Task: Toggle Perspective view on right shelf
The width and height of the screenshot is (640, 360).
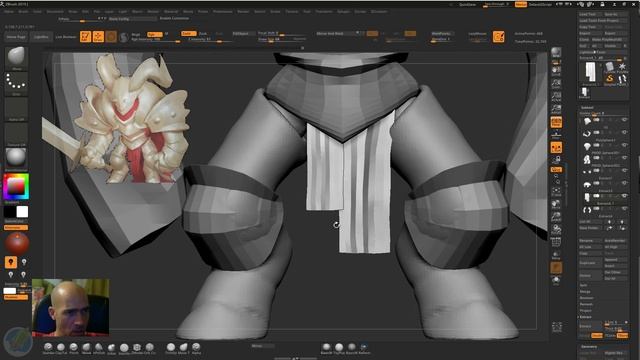Action: pos(556,122)
